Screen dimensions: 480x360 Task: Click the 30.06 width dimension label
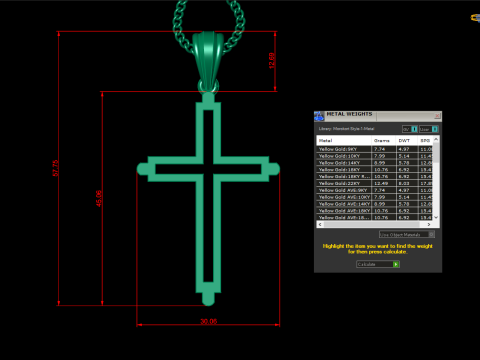[x=209, y=321]
